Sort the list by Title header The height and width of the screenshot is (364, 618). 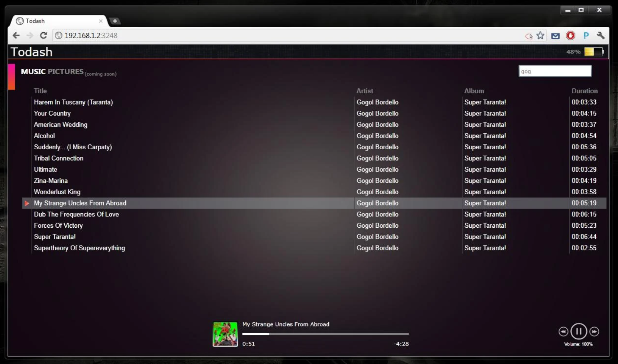click(x=40, y=91)
